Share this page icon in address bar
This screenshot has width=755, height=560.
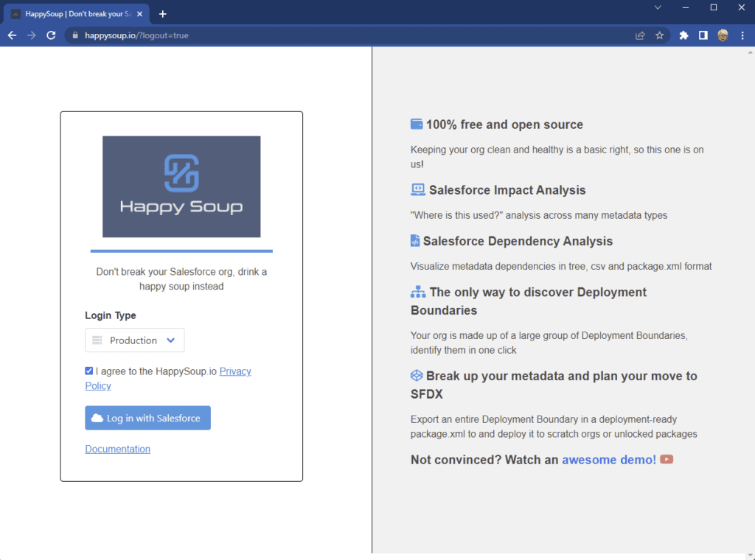640,35
